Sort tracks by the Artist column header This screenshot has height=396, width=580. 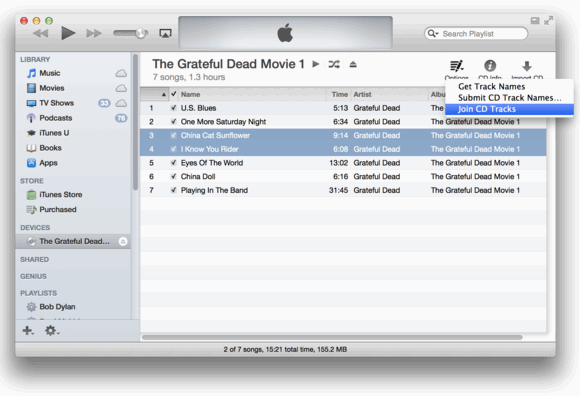pos(389,95)
